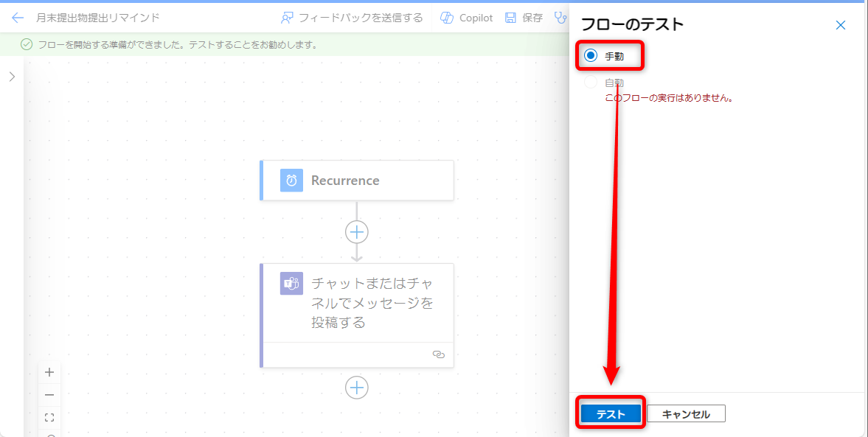
Task: Insert a step between Recurrence and the Teams action
Action: point(357,231)
